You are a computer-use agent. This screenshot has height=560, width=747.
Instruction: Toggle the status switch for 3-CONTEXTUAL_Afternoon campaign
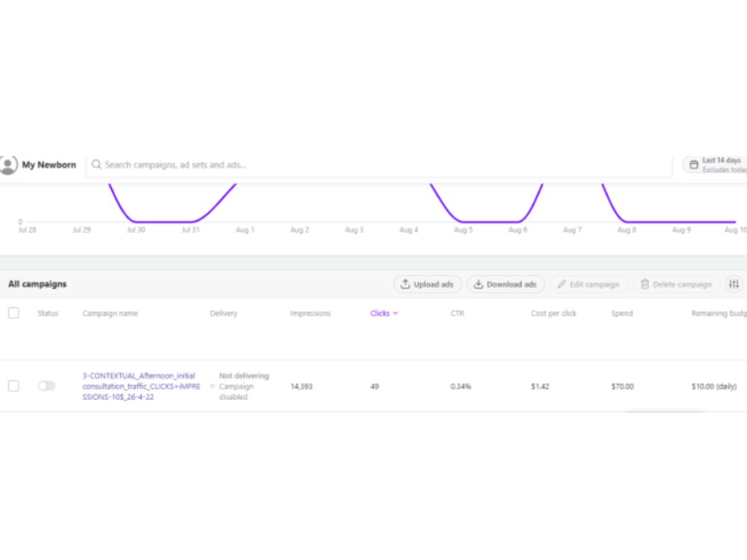tap(46, 386)
